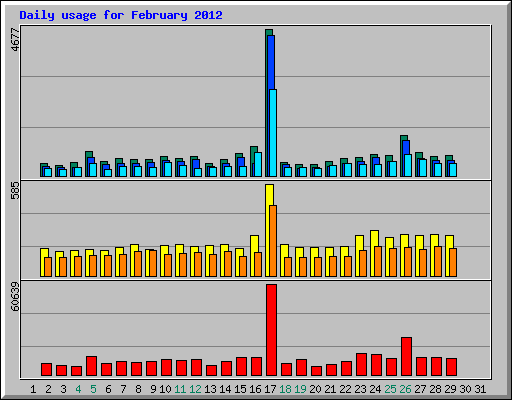This screenshot has height=400, width=512.
Task: Click day label '27' on the x-axis
Action: pos(420,389)
